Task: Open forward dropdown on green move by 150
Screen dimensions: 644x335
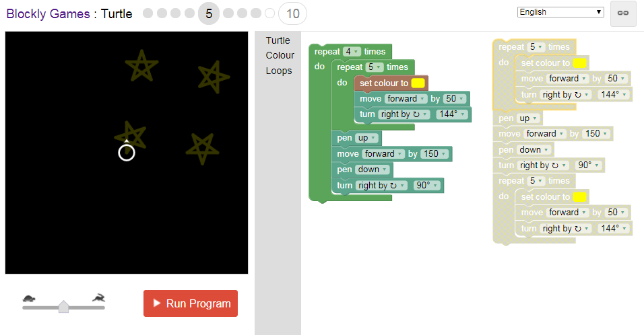Action: 383,154
